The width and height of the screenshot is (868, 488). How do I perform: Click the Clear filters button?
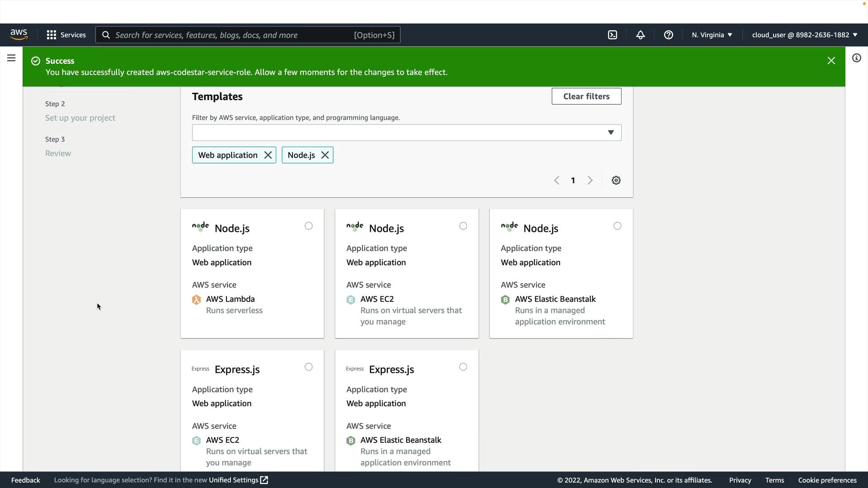(x=586, y=96)
